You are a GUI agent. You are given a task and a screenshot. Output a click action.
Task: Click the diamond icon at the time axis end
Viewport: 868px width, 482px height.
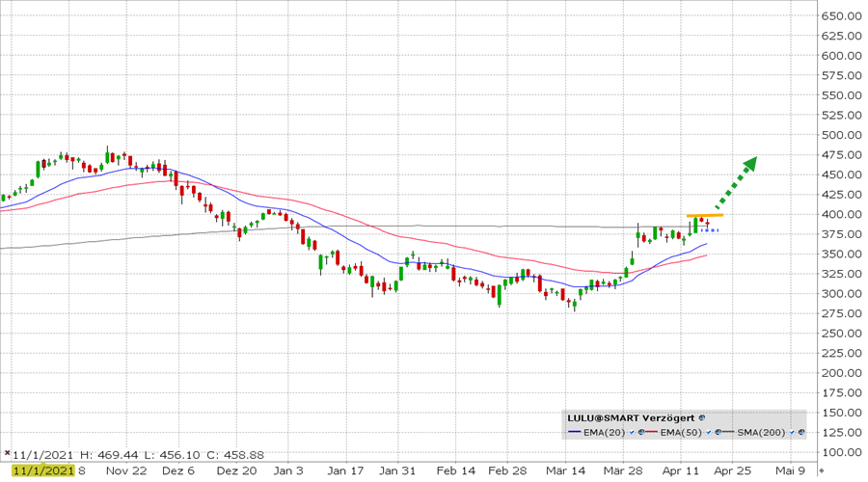[x=822, y=471]
